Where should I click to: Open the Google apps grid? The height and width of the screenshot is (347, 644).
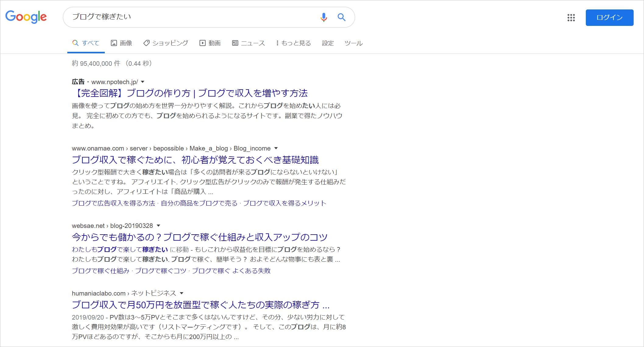[571, 18]
